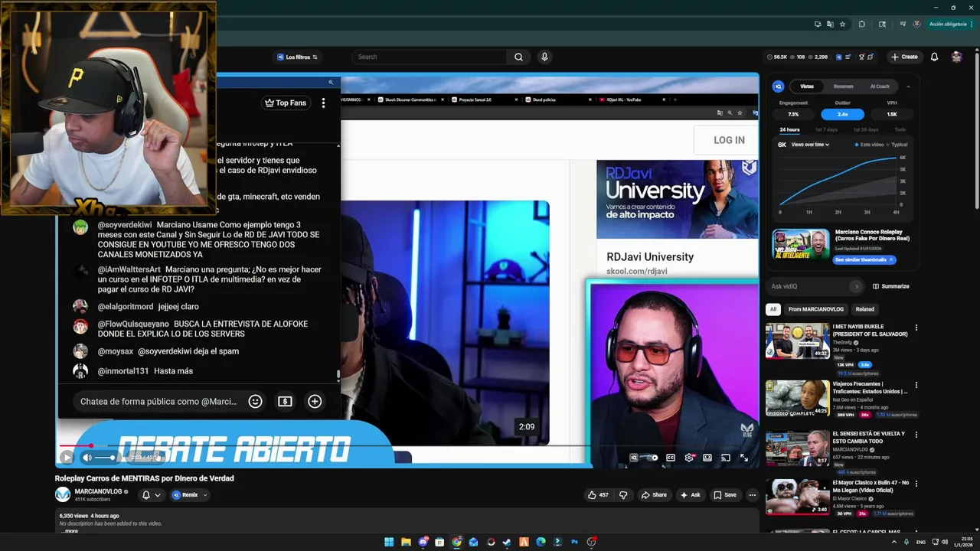Switch to the AI Coach tab
Viewport: 980px width, 551px height.
880,86
